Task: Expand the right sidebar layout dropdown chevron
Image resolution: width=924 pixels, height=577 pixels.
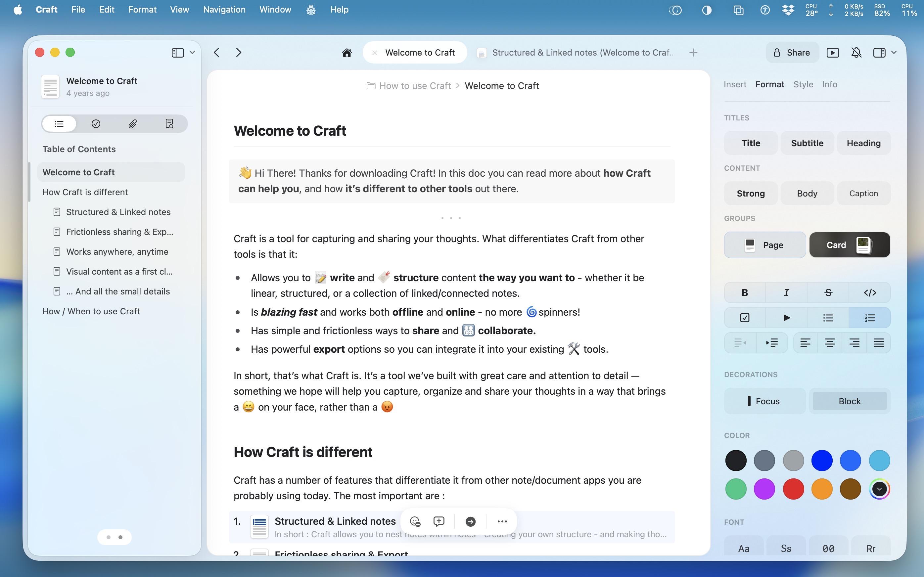Action: click(894, 53)
